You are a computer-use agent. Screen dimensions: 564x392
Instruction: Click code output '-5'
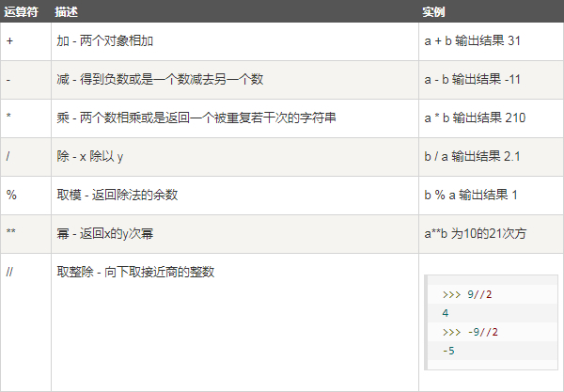tap(448, 351)
